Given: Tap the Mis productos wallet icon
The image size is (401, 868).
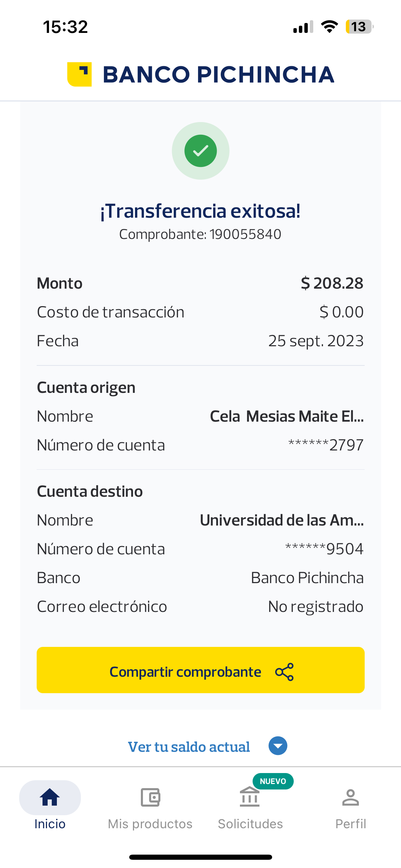Looking at the screenshot, I should click(150, 797).
